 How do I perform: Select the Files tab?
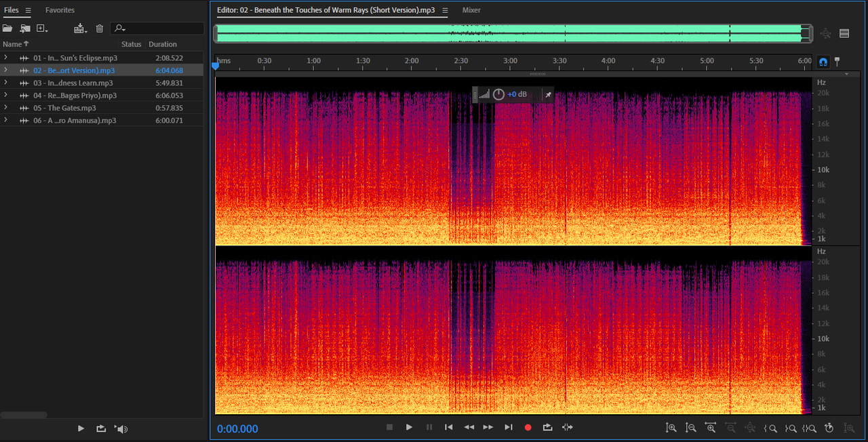(x=12, y=10)
